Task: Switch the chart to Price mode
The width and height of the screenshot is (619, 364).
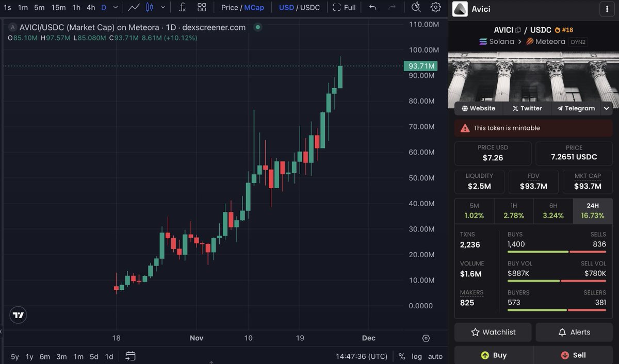Action: pos(230,8)
